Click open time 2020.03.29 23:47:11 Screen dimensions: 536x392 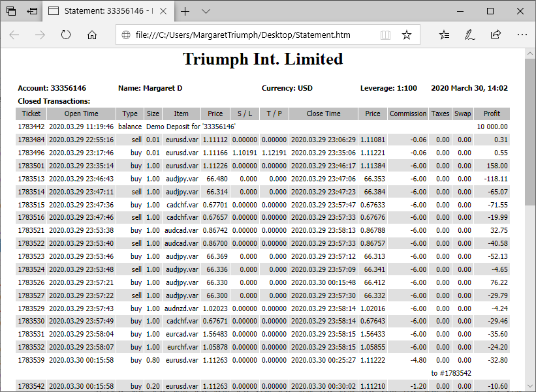81,192
